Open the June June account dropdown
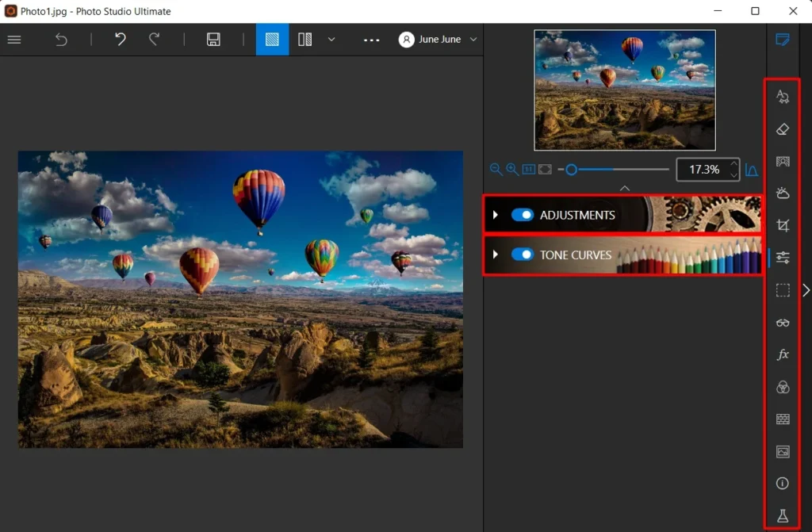 click(436, 39)
